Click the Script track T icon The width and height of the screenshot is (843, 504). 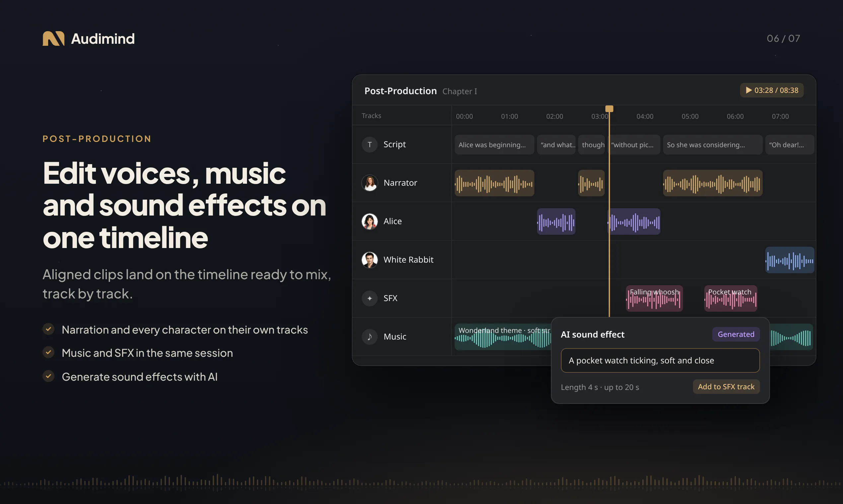coord(369,145)
